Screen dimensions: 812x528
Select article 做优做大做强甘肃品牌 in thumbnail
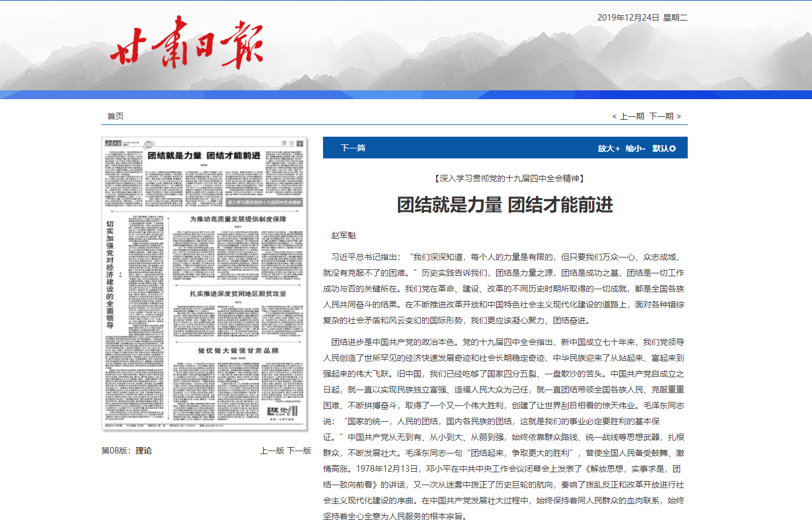click(x=238, y=350)
